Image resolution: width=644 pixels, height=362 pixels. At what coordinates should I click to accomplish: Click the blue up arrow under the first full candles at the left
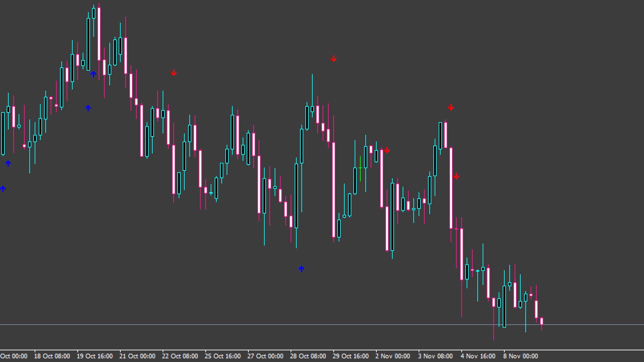(x=8, y=163)
